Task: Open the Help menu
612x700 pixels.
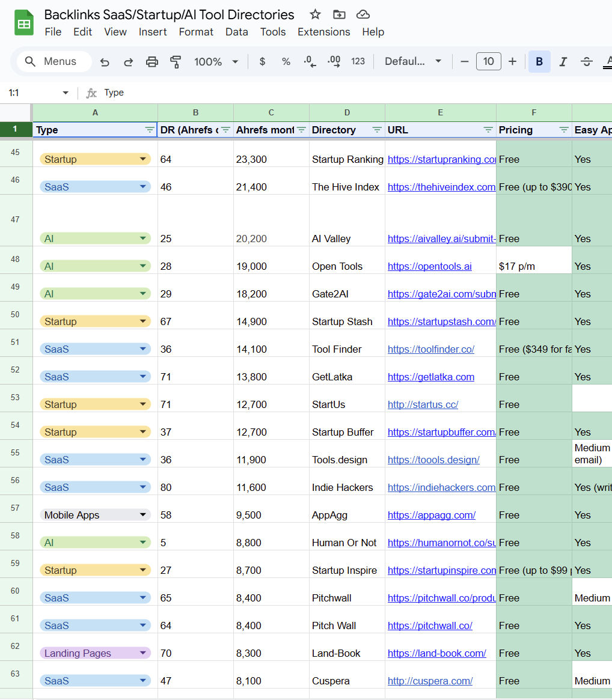Action: [373, 32]
